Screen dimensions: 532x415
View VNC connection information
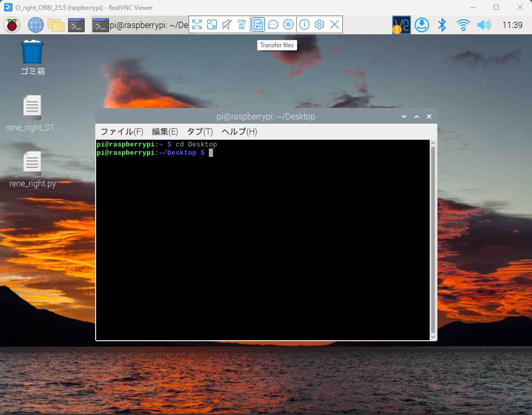303,24
